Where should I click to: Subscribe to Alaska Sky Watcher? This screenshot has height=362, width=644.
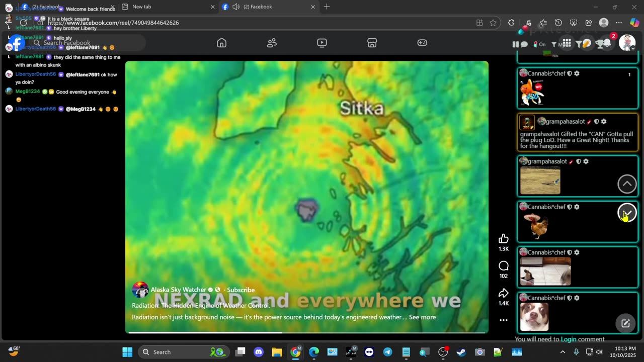(x=240, y=290)
